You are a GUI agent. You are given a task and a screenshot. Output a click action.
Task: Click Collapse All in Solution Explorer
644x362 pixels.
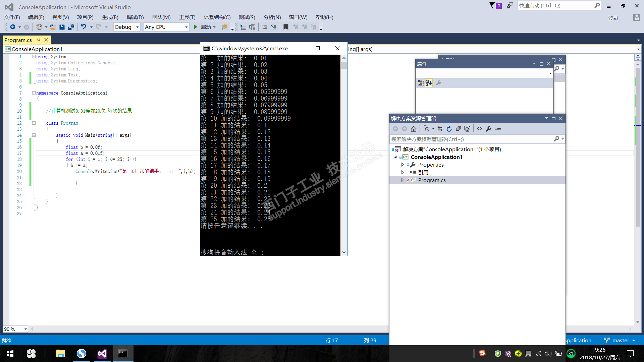(458, 129)
